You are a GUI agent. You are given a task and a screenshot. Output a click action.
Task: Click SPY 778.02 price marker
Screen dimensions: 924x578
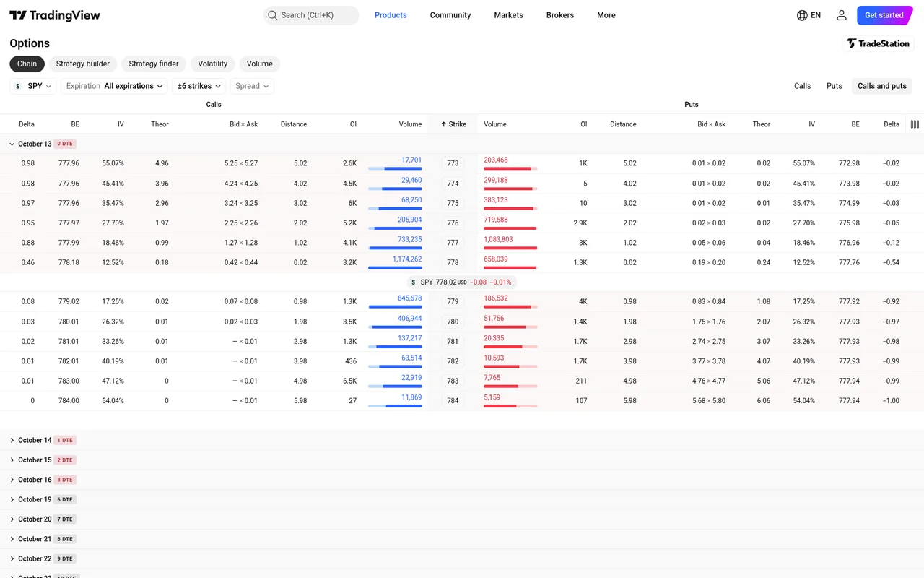(x=461, y=282)
